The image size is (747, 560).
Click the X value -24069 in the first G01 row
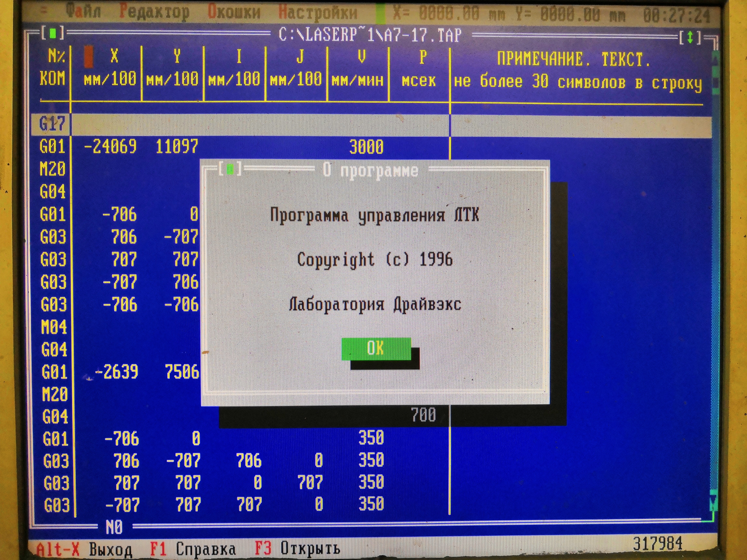pyautogui.click(x=110, y=147)
